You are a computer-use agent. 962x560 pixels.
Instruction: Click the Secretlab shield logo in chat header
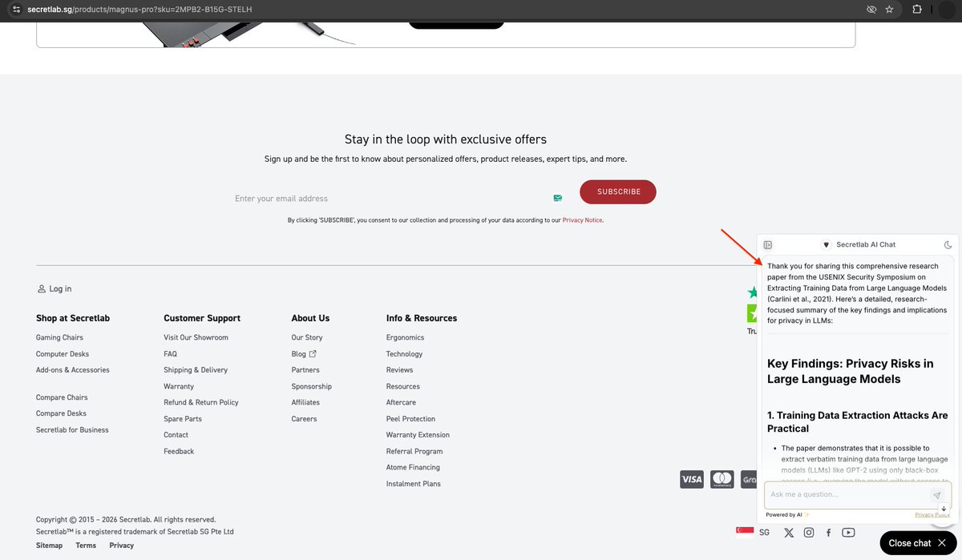(x=827, y=244)
